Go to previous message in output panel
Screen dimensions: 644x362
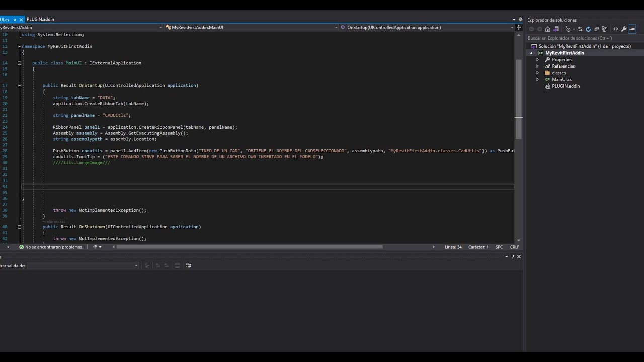(158, 265)
